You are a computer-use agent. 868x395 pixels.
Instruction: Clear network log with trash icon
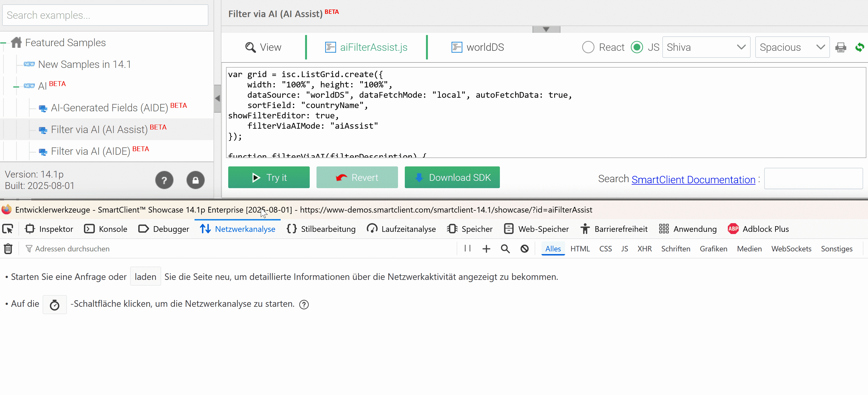point(8,249)
